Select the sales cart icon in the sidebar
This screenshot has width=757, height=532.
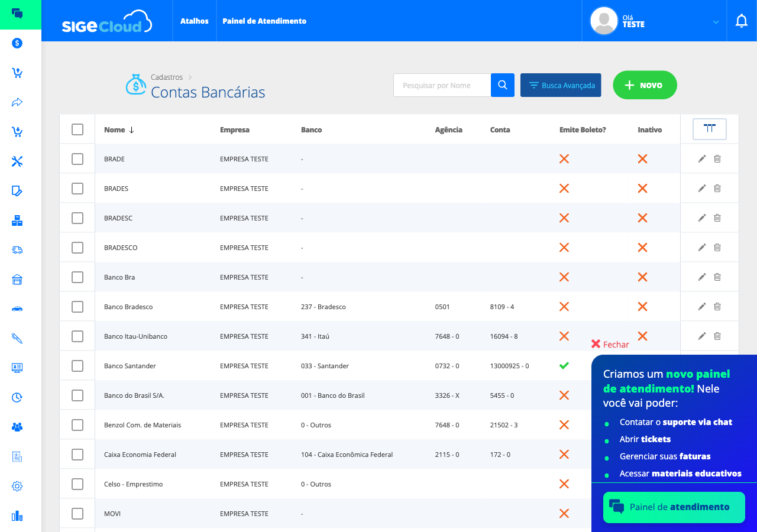(17, 73)
